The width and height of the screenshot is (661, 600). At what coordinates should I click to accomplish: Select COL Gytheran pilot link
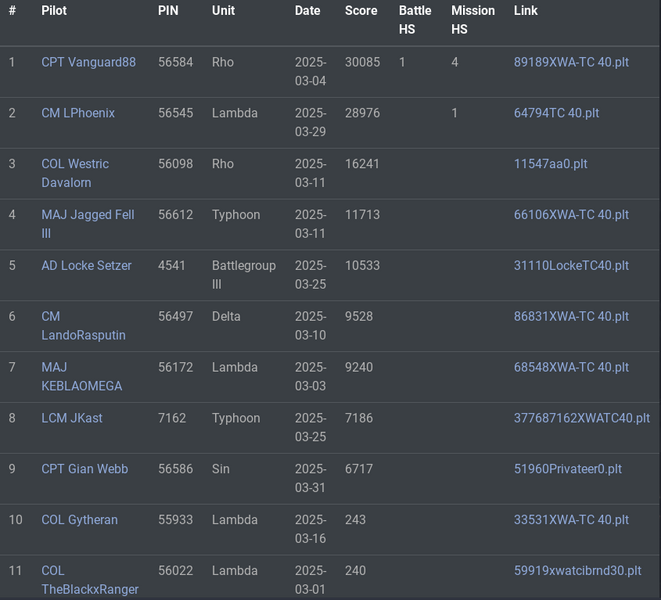point(79,520)
